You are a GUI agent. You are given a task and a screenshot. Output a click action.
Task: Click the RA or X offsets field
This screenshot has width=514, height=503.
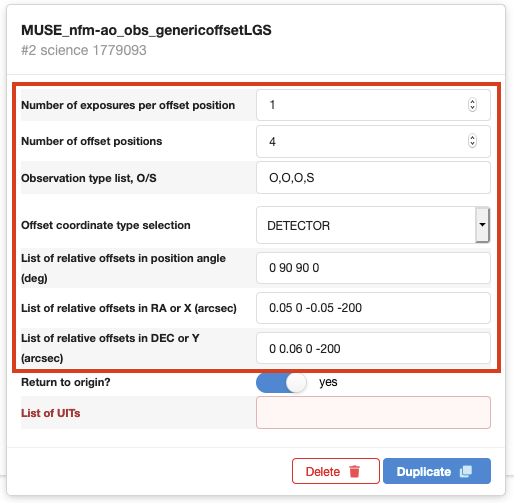coord(373,308)
